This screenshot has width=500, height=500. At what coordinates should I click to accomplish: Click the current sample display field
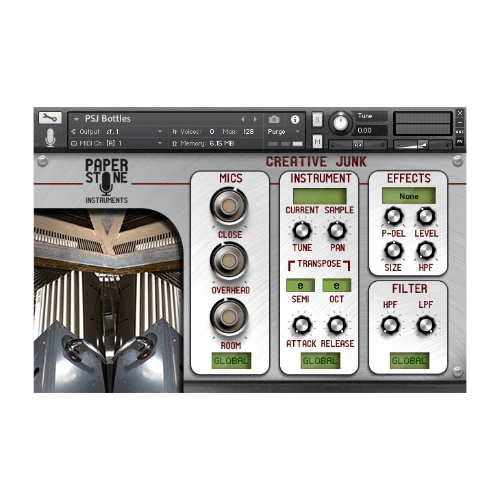coord(319,196)
